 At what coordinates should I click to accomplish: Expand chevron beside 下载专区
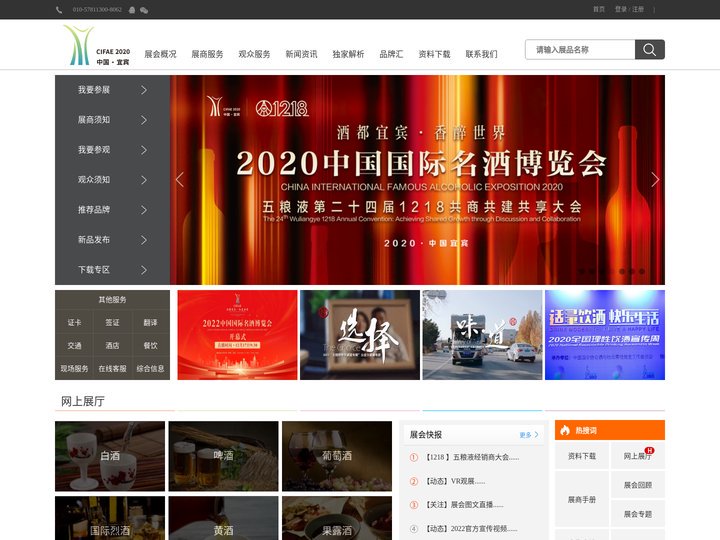pyautogui.click(x=144, y=270)
